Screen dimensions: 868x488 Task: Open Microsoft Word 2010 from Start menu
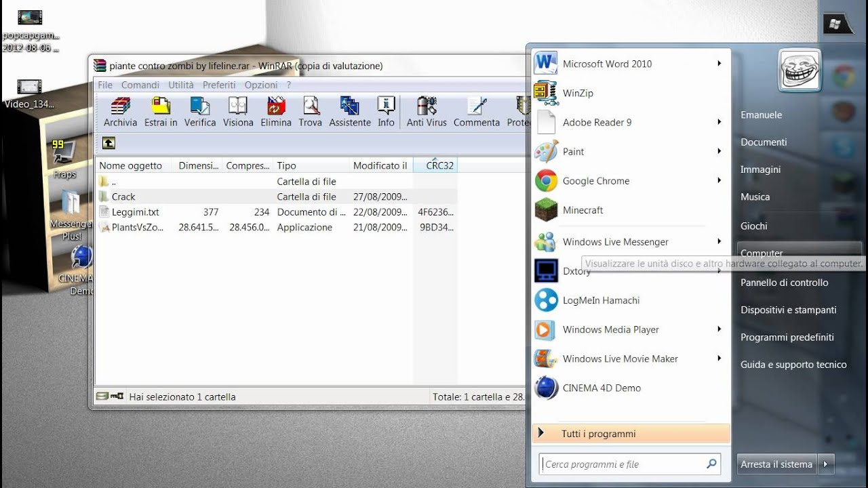(x=627, y=64)
